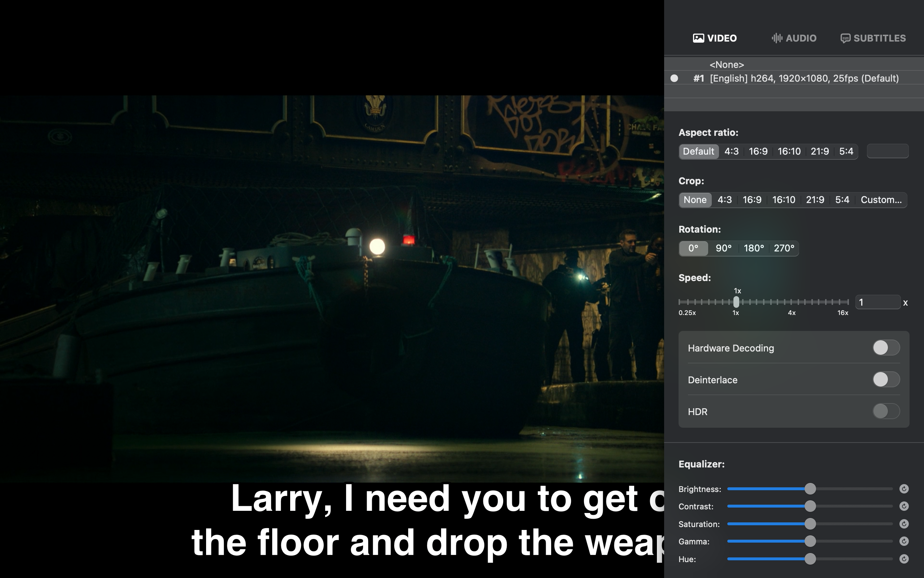The height and width of the screenshot is (578, 924).
Task: Select the <None> video track
Action: [794, 65]
